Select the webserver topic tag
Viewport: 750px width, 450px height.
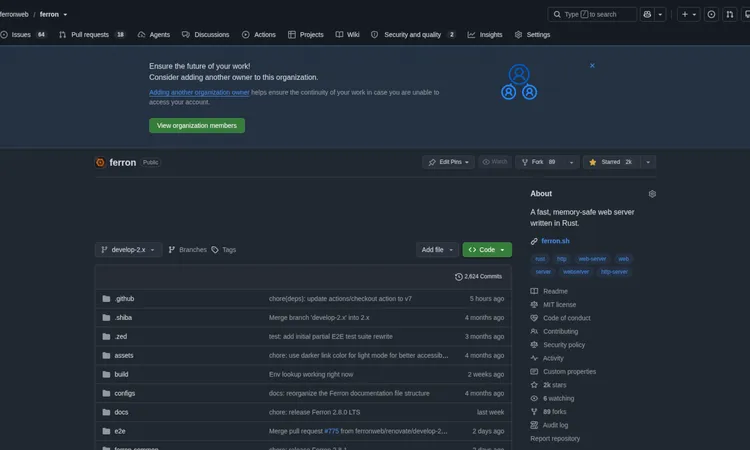pyautogui.click(x=576, y=272)
